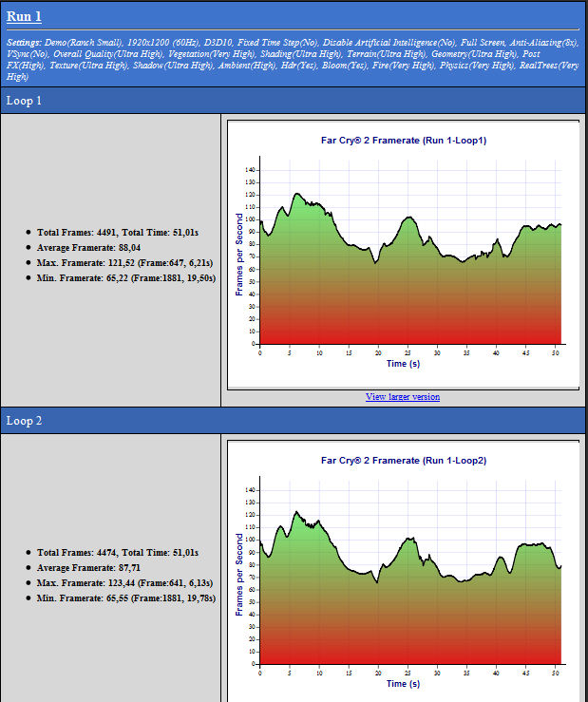588x702 pixels.
Task: Select the Settings description text
Action: click(x=293, y=60)
